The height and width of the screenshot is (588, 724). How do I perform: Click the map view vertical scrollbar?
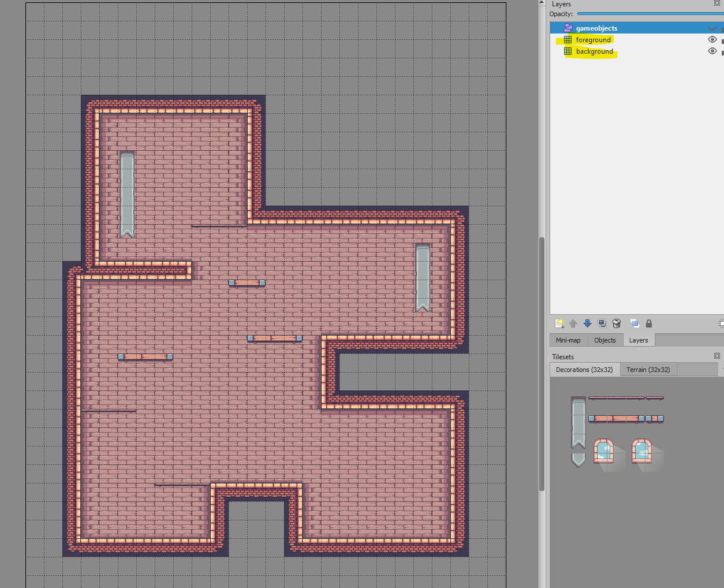click(x=542, y=364)
